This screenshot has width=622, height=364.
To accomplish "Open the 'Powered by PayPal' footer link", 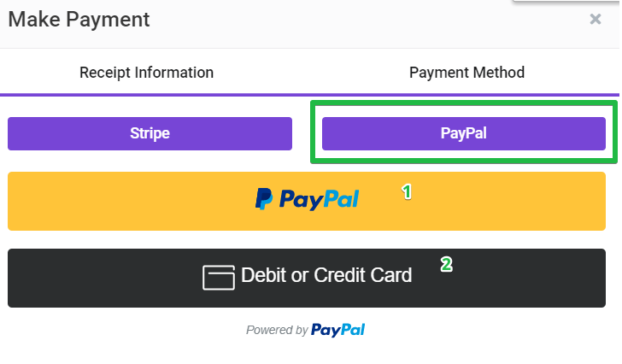I will pos(306,330).
